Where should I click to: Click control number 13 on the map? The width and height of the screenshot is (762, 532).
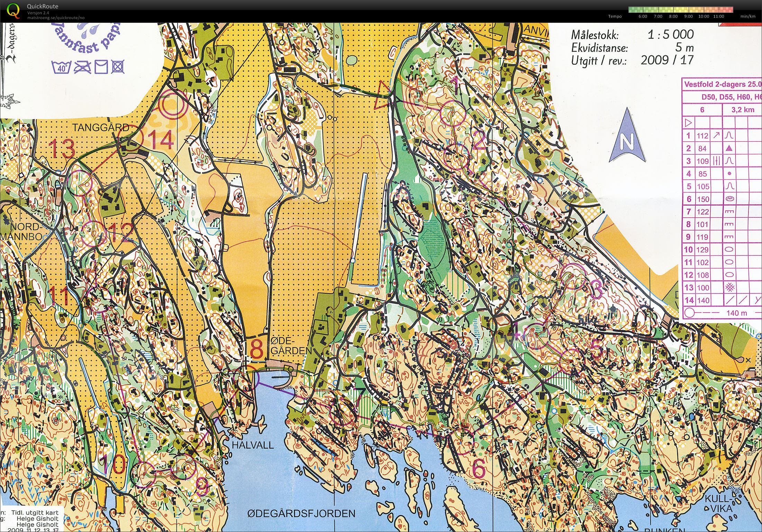pos(62,148)
